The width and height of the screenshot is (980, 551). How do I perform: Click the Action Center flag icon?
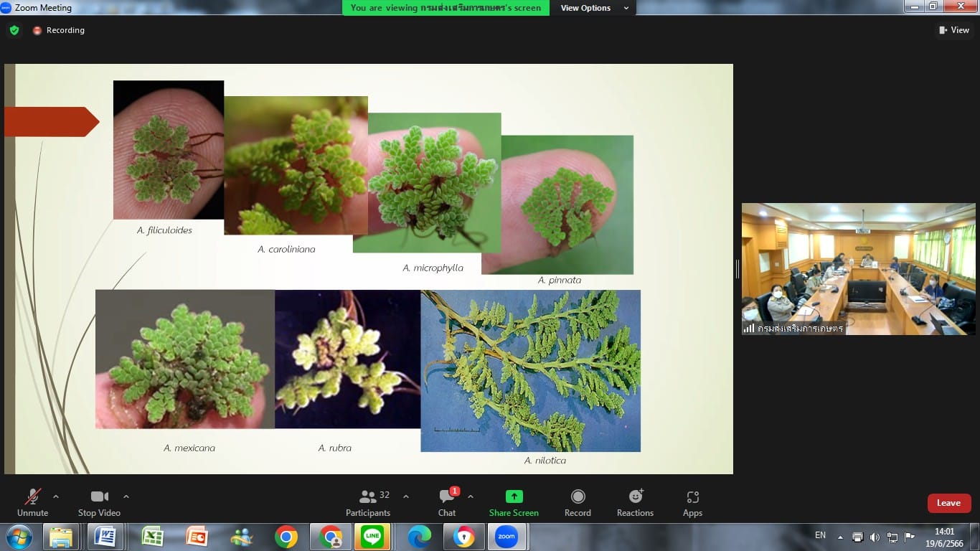pos(910,537)
